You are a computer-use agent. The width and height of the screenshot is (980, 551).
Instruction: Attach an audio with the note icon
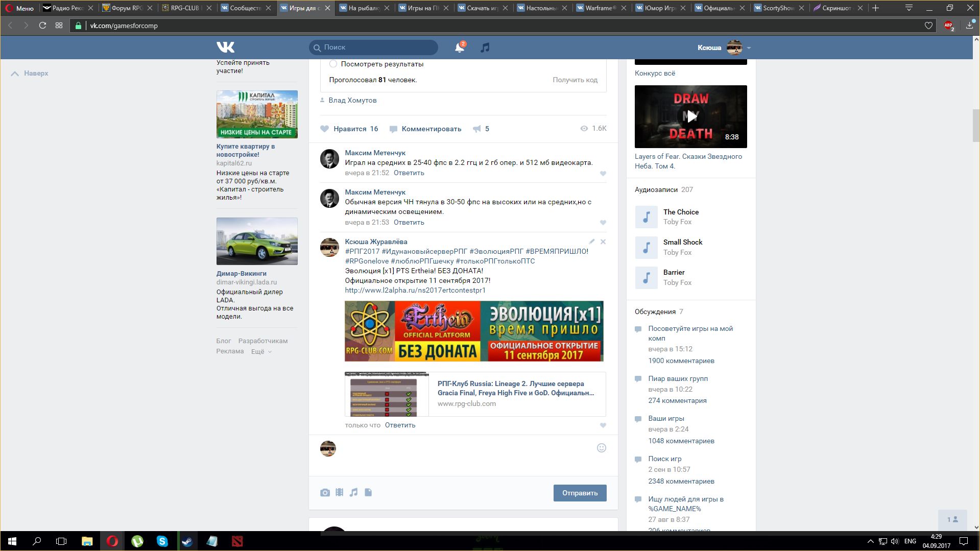pyautogui.click(x=353, y=493)
